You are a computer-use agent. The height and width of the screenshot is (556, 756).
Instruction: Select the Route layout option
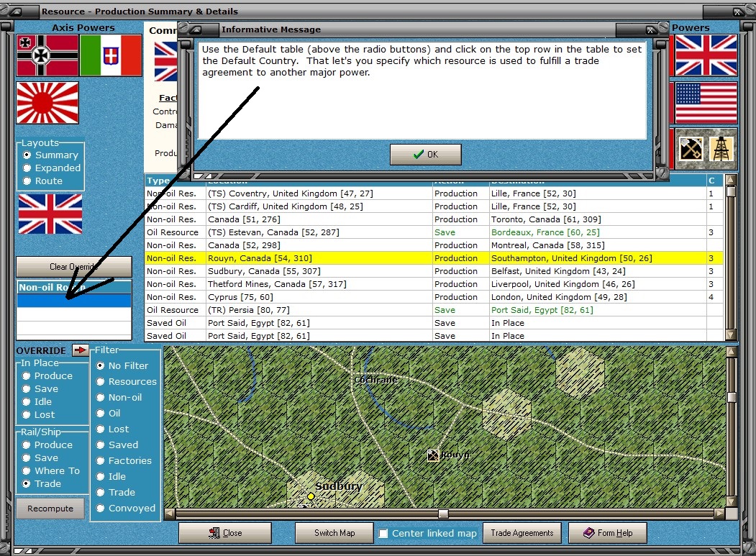27,181
